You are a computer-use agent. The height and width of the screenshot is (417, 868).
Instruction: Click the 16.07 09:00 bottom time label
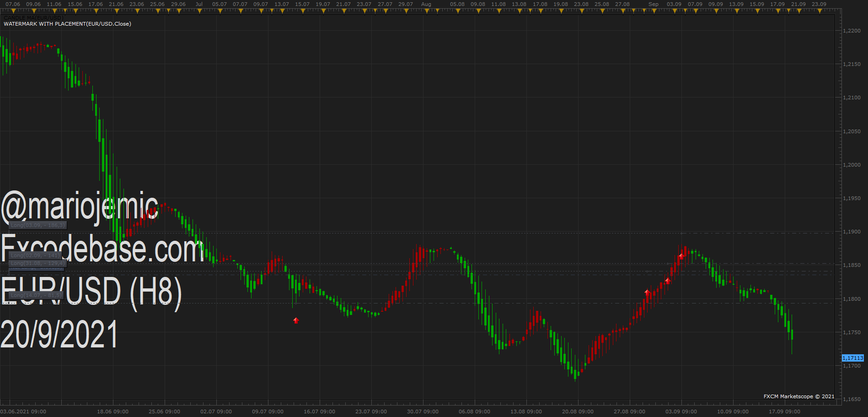319,412
